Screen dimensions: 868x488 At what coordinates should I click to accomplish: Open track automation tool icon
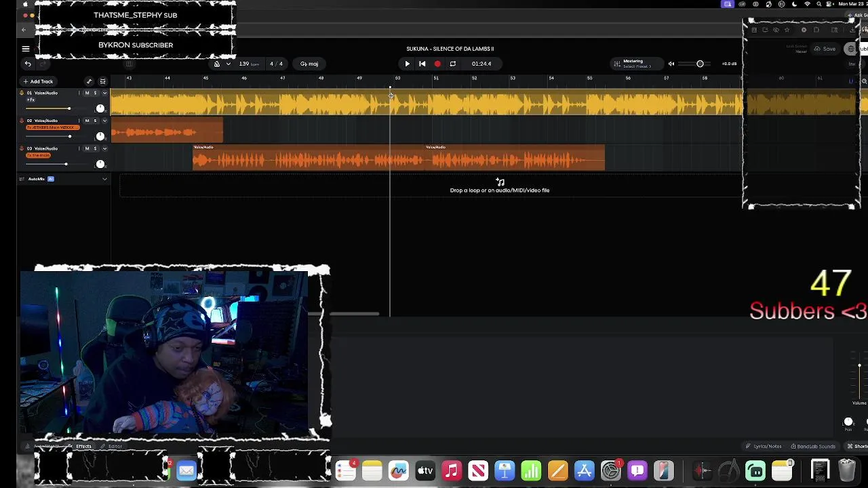pyautogui.click(x=89, y=81)
